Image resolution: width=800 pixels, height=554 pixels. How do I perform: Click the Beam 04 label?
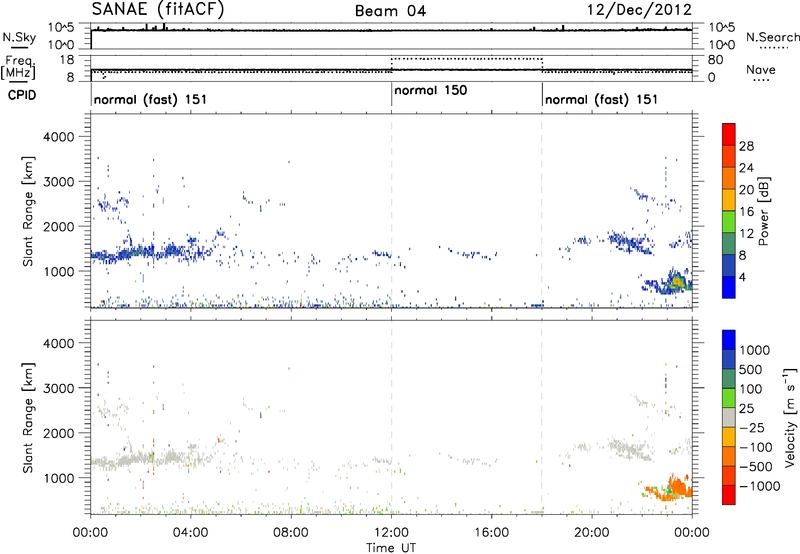coord(390,11)
